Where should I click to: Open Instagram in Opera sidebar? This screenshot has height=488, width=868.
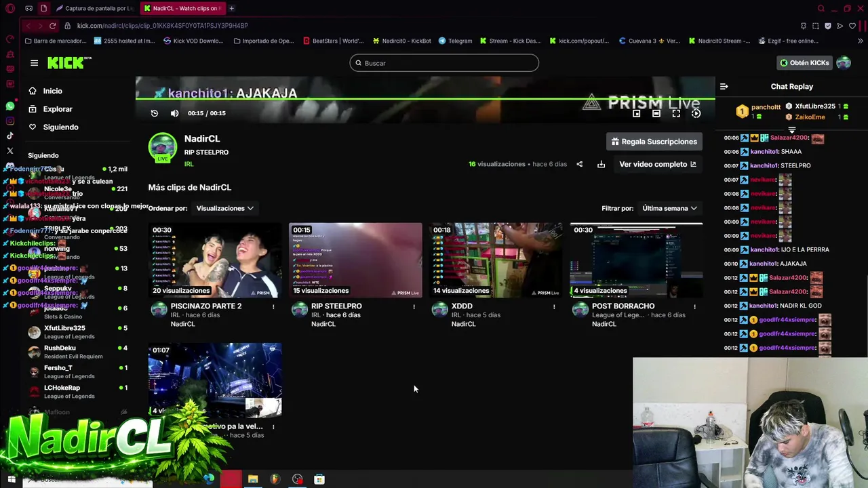coord(9,121)
